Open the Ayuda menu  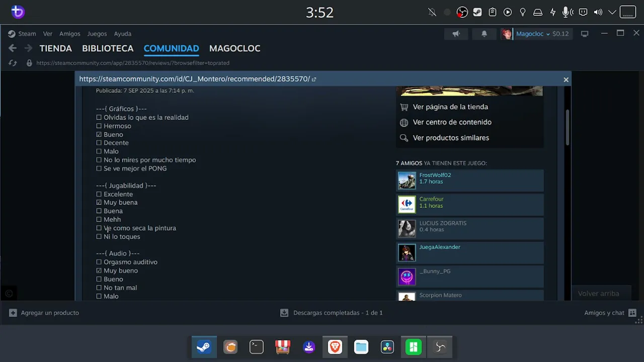point(123,34)
